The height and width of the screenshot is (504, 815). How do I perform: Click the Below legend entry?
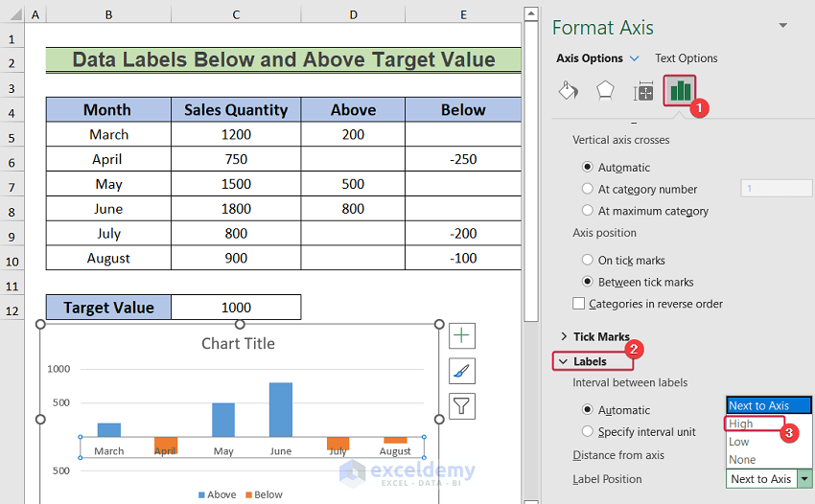tap(264, 494)
